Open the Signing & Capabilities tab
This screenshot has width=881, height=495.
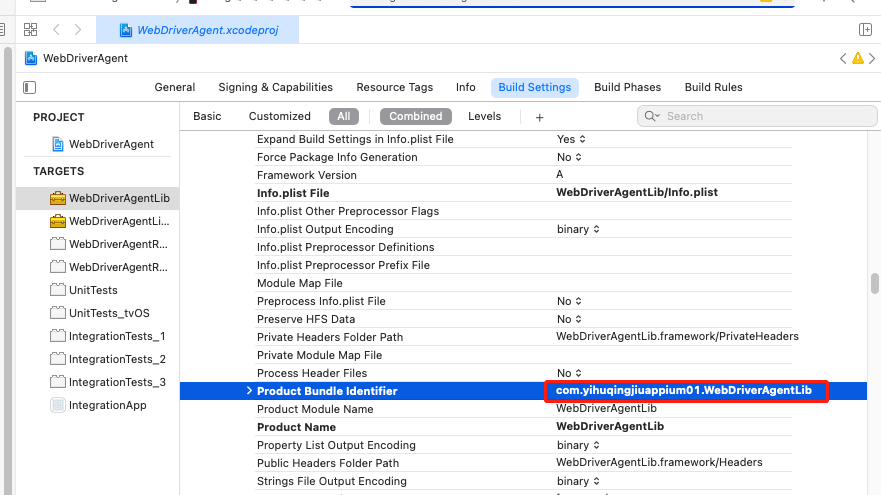[x=275, y=87]
